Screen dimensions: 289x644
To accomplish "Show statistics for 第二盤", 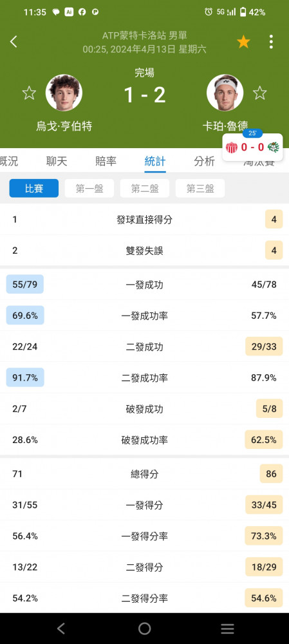I will coord(145,189).
